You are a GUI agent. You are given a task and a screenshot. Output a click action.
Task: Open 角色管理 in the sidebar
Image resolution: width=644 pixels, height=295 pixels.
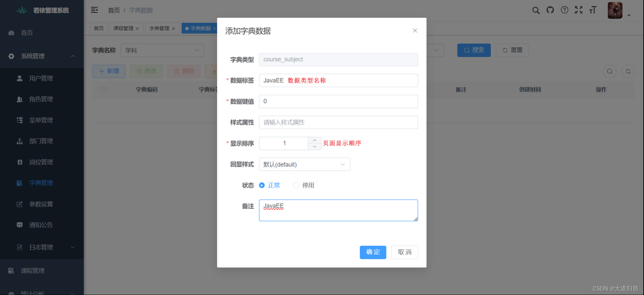pyautogui.click(x=42, y=99)
